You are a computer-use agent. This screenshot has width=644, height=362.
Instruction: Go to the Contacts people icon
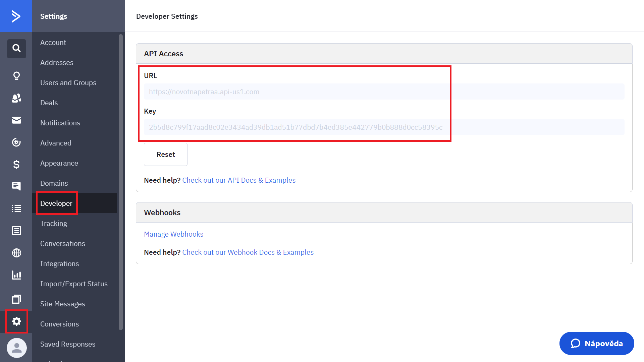(x=16, y=98)
